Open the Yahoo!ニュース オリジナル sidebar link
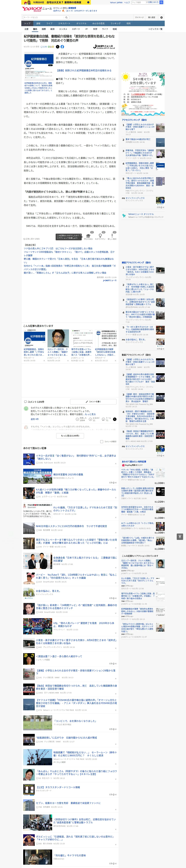 [141, 214]
